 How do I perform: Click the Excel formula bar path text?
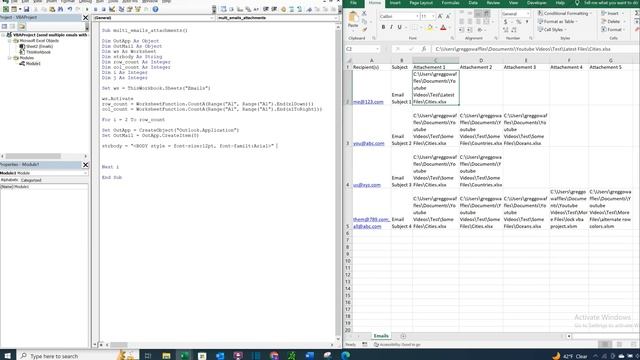tap(523, 49)
